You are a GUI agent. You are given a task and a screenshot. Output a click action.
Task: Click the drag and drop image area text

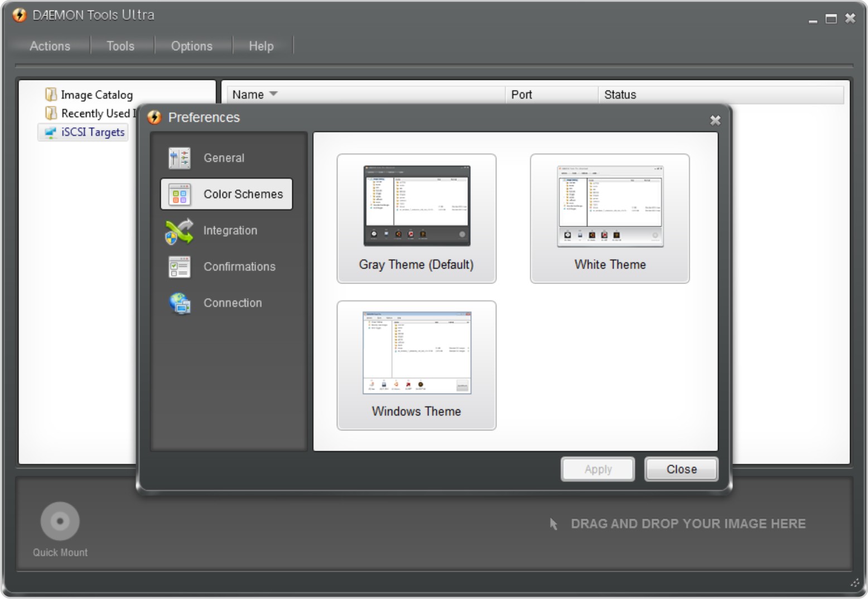(688, 524)
